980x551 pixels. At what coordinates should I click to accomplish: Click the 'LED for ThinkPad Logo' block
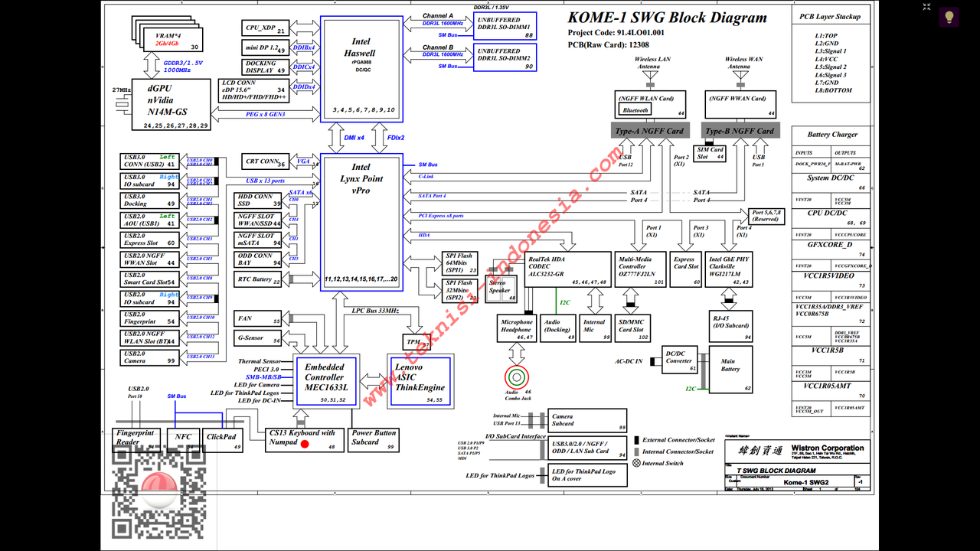tap(588, 475)
